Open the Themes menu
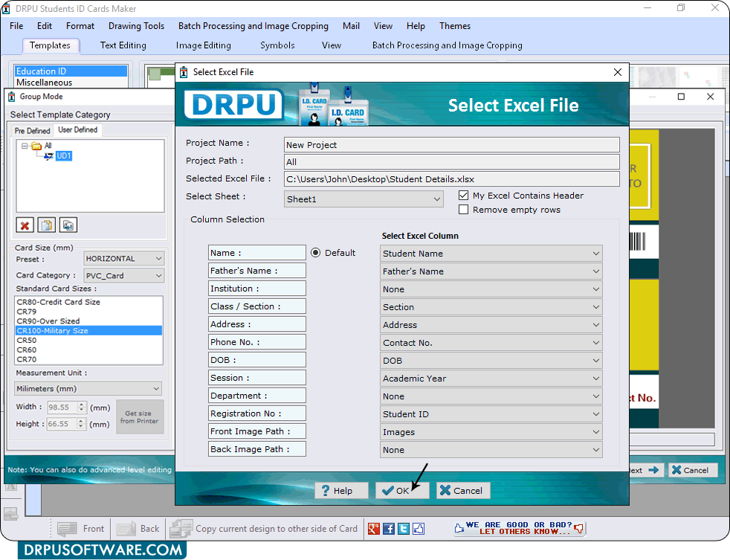 point(454,26)
